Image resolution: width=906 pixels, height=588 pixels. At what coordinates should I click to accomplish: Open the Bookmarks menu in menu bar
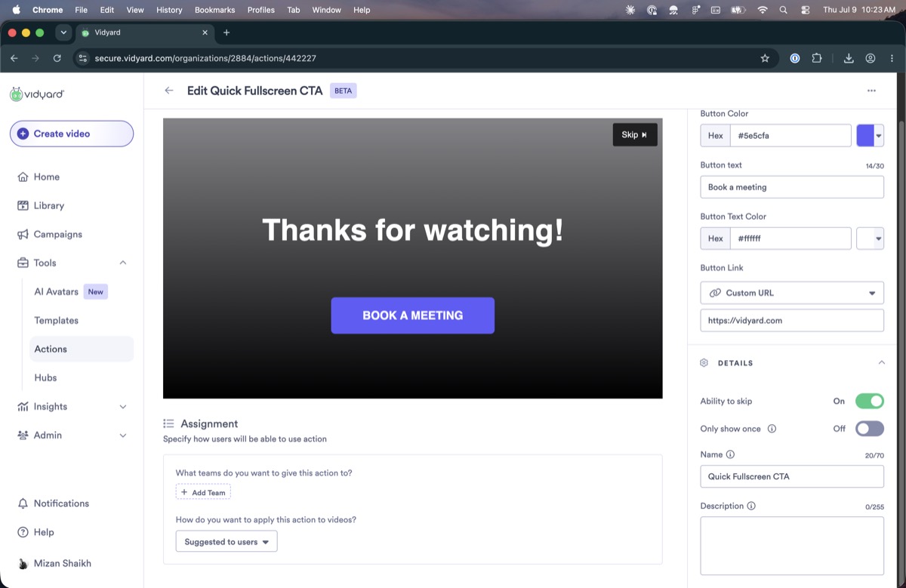click(214, 10)
